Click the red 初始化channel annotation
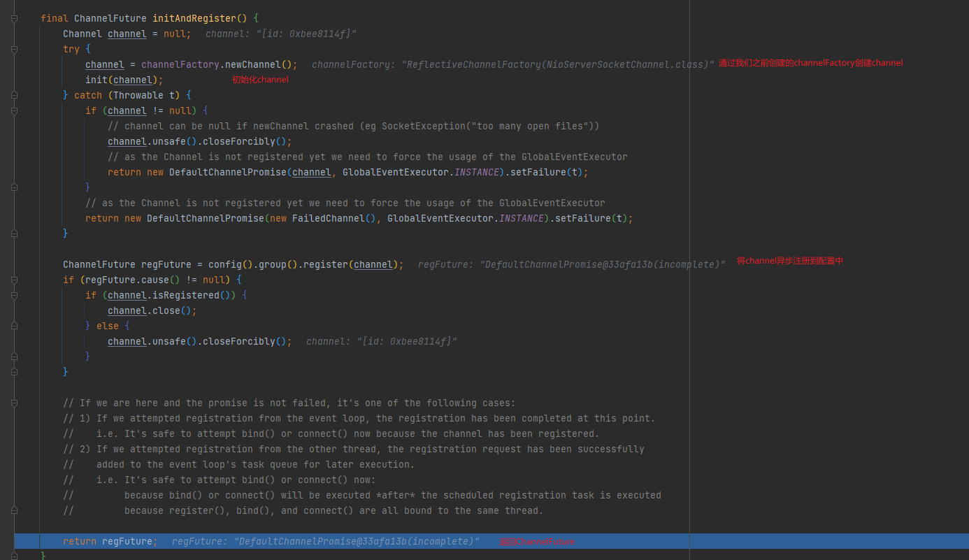 (260, 80)
